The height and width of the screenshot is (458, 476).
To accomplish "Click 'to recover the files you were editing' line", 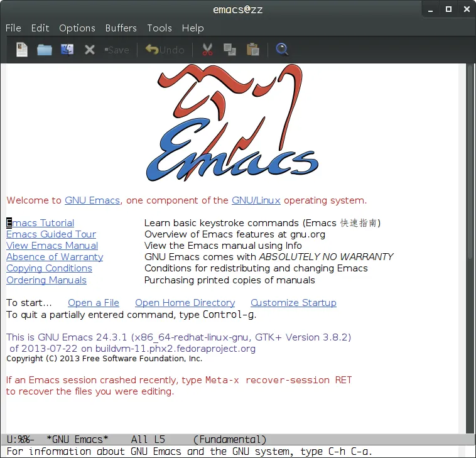I will 90,391.
